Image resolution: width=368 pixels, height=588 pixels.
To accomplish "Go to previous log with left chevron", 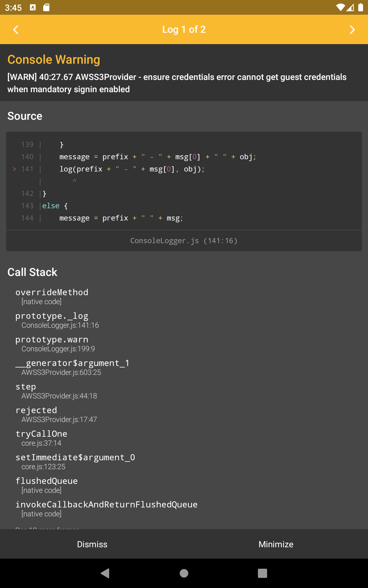I will point(16,30).
